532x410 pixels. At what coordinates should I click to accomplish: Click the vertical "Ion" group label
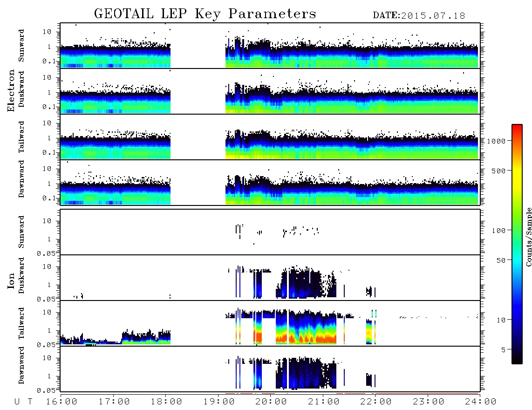click(x=11, y=280)
